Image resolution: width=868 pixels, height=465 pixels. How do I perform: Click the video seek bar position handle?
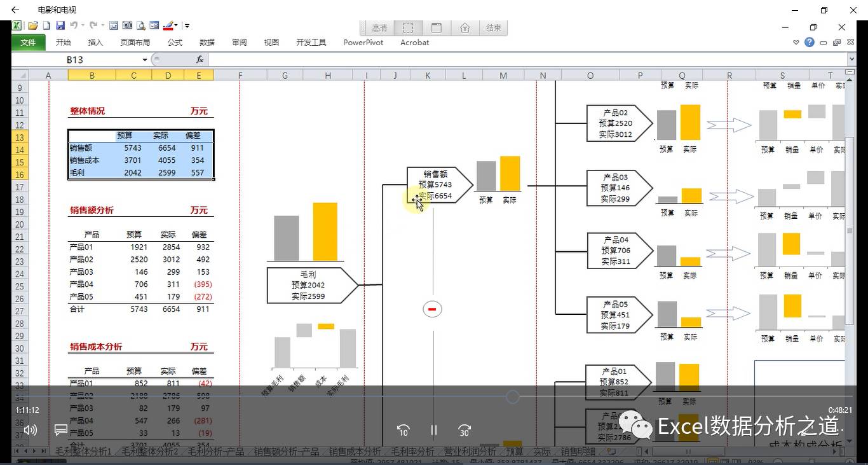click(513, 397)
